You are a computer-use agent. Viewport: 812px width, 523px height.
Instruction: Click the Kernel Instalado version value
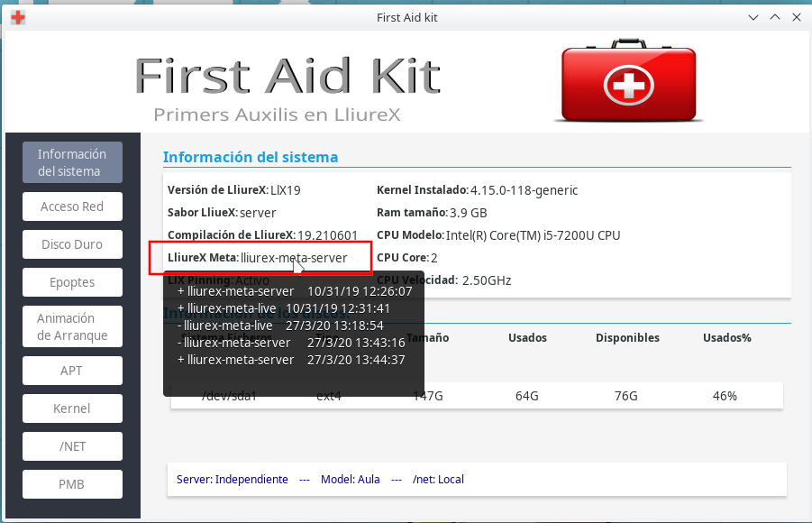coord(524,190)
